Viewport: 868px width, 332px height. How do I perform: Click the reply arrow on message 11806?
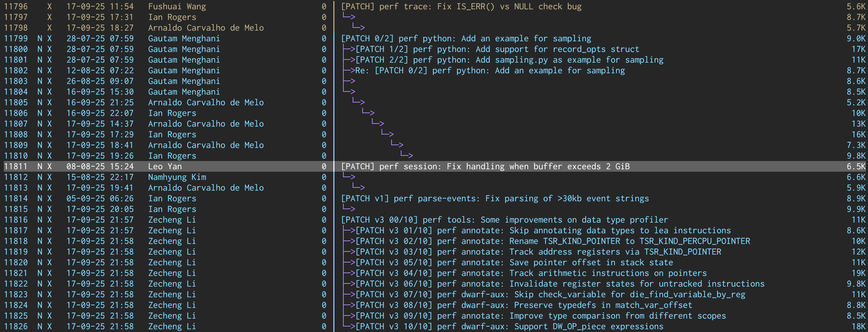coord(368,113)
